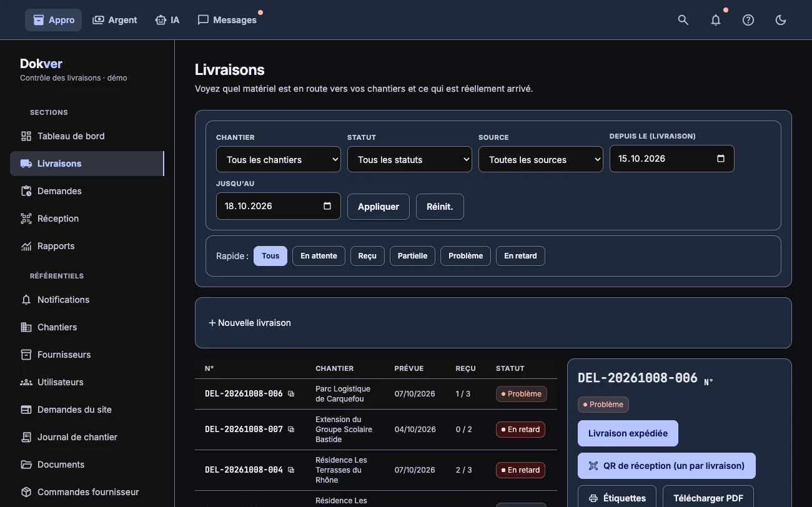Select quick filter Tous
The width and height of the screenshot is (812, 507).
click(x=270, y=256)
